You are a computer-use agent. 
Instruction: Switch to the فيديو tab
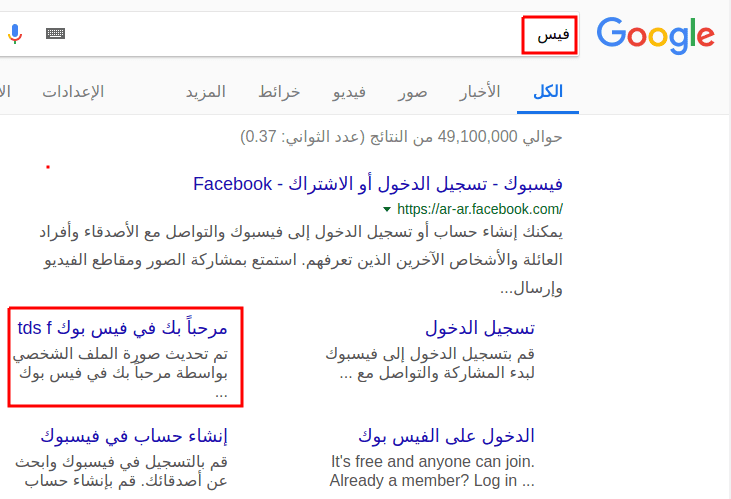point(349,92)
